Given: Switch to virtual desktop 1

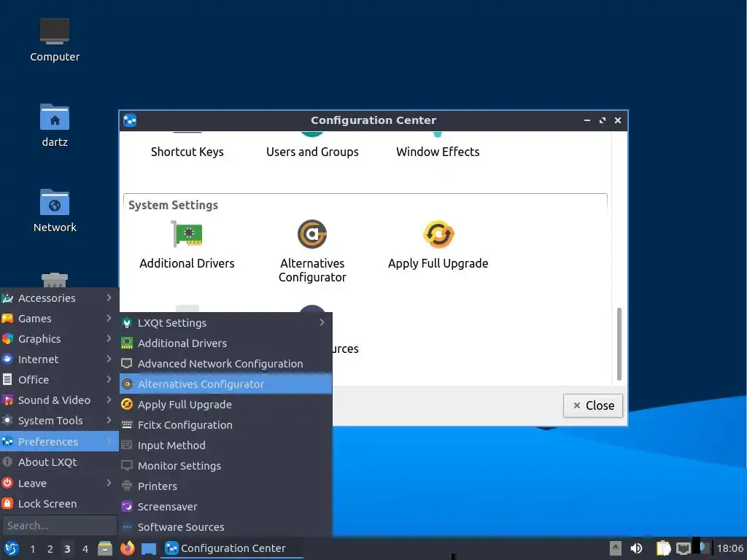Looking at the screenshot, I should [x=32, y=549].
